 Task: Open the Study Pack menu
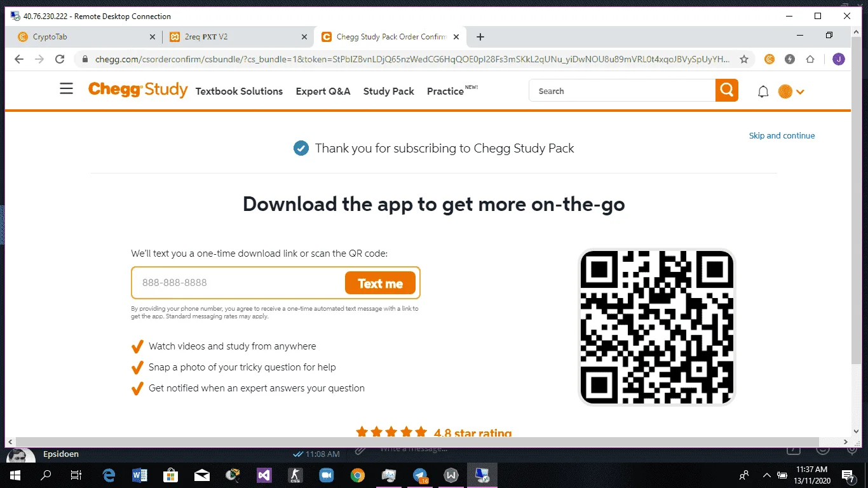389,91
